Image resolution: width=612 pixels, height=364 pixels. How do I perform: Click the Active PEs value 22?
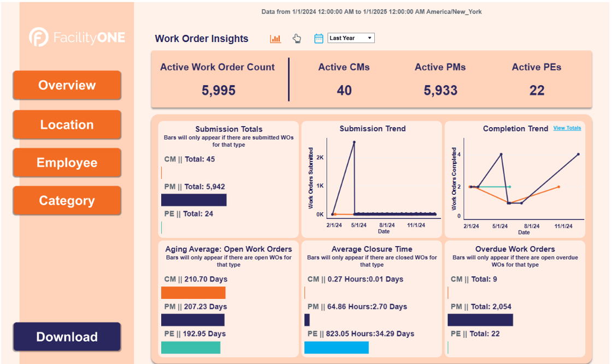pos(537,91)
